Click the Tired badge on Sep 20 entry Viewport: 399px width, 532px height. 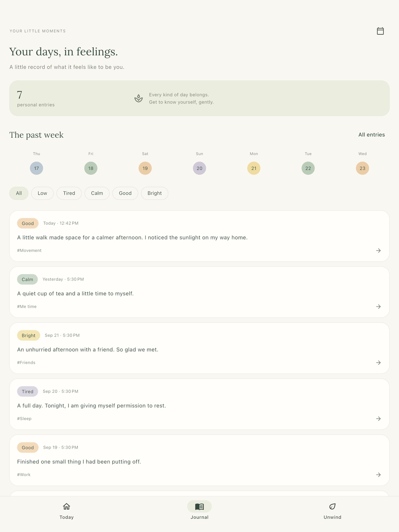tap(28, 391)
